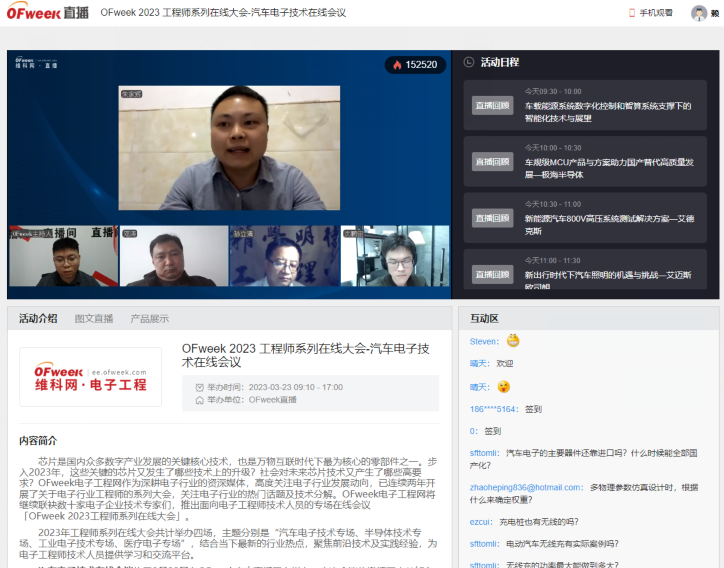Open session title 车载能源系统数字化控制
This screenshot has height=568, width=724.
pos(608,112)
